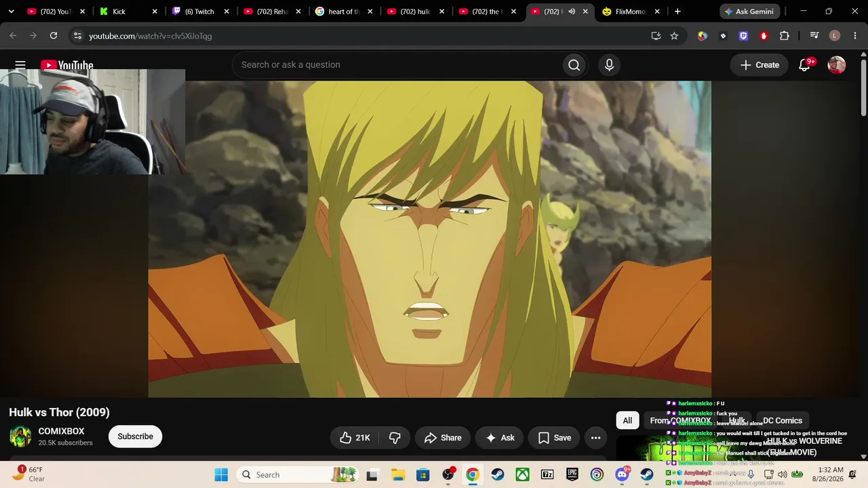Subscribe to the COMIXBOX channel

[135, 436]
